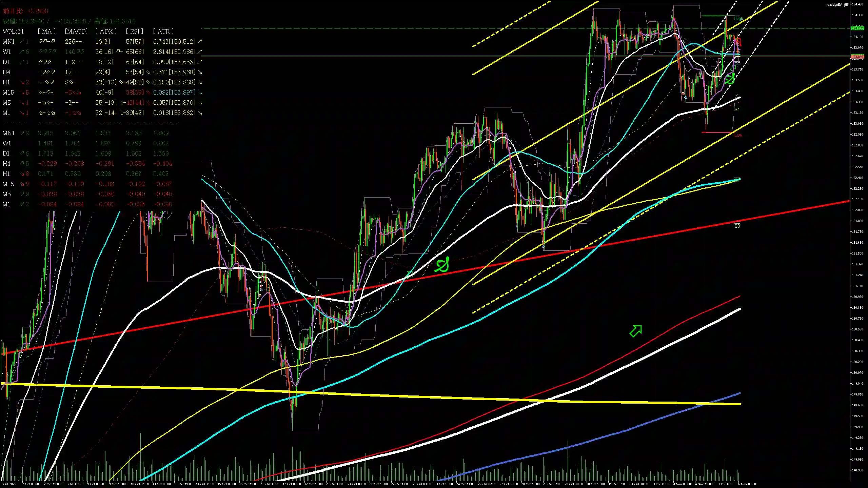This screenshot has width=868, height=488.
Task: Click the red 153.858 current price label
Action: pos(858,57)
